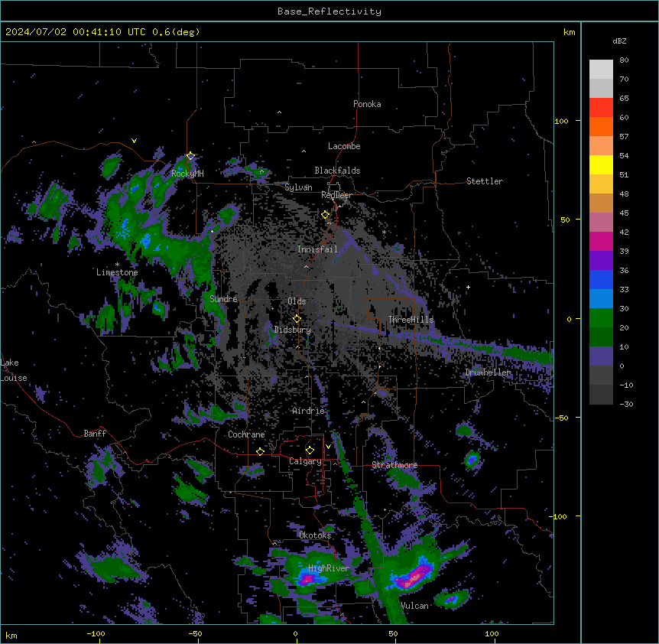This screenshot has height=644, width=659.
Task: Click the white plus marker south of Stettler
Action: [x=468, y=287]
